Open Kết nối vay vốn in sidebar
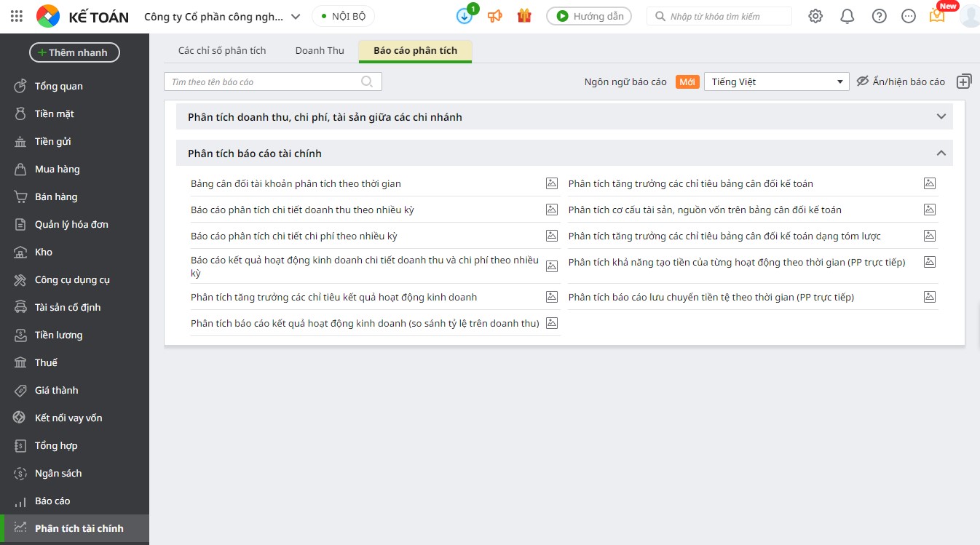This screenshot has height=545, width=980. tap(74, 418)
